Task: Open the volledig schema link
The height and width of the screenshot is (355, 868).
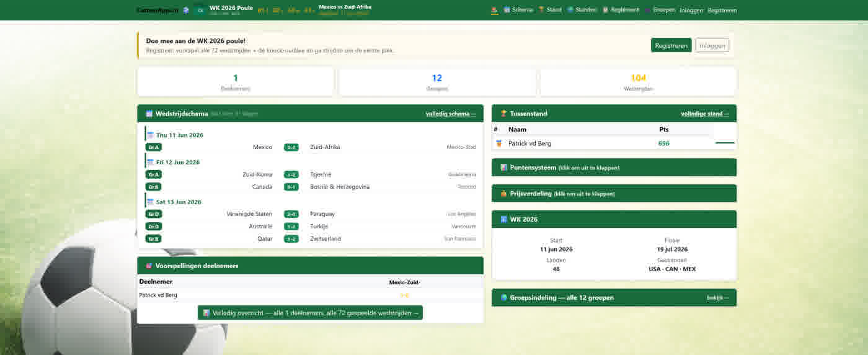Action: tap(451, 114)
